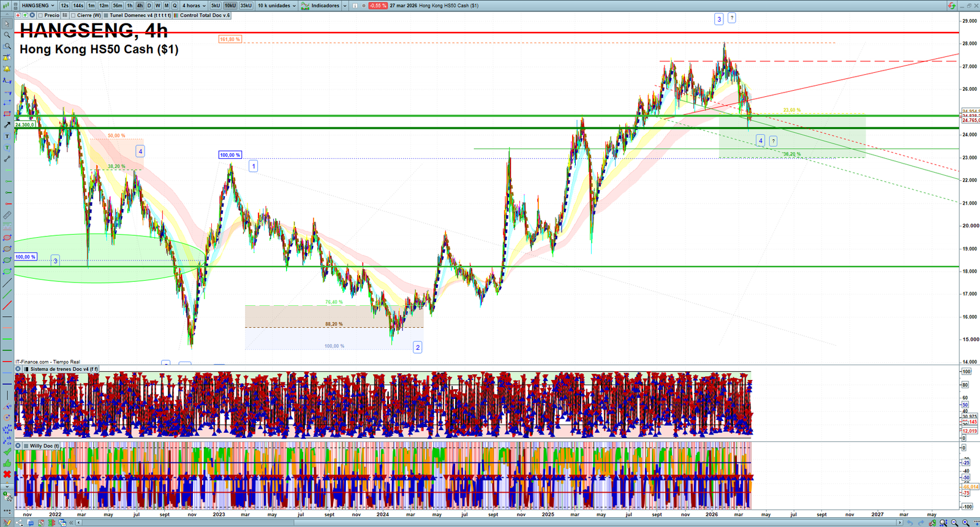The width and height of the screenshot is (980, 527).
Task: Activate the magnifier zoom tool
Action: point(7,35)
